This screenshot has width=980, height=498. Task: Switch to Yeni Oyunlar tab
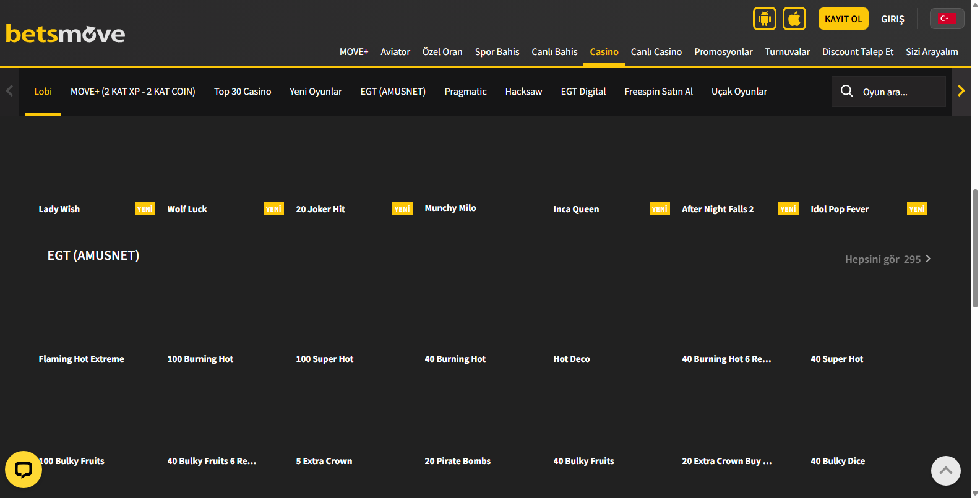pos(316,92)
